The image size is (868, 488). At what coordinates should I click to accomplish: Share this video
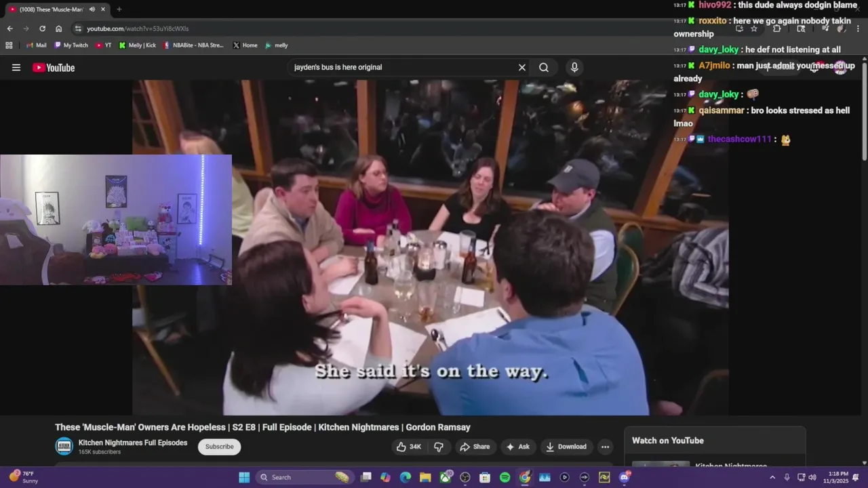475,447
